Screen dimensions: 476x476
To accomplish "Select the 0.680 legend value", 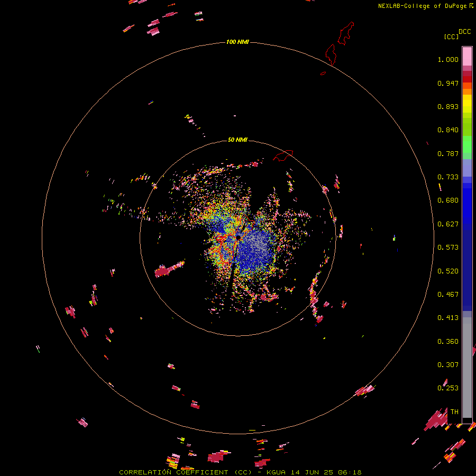I will pyautogui.click(x=448, y=200).
